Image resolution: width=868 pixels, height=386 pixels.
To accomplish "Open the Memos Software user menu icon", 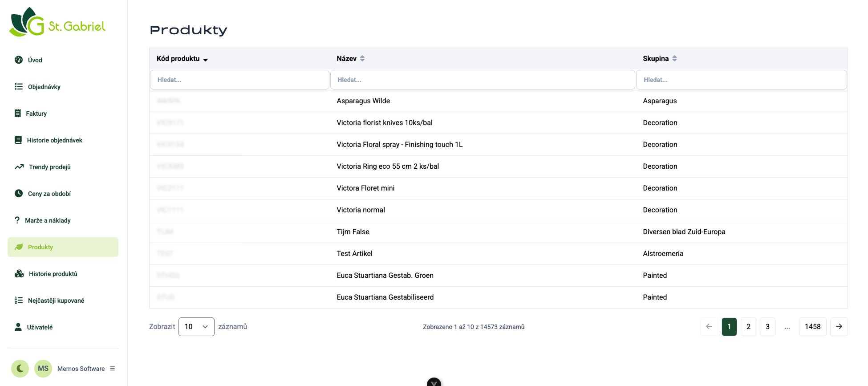I will click(x=113, y=368).
